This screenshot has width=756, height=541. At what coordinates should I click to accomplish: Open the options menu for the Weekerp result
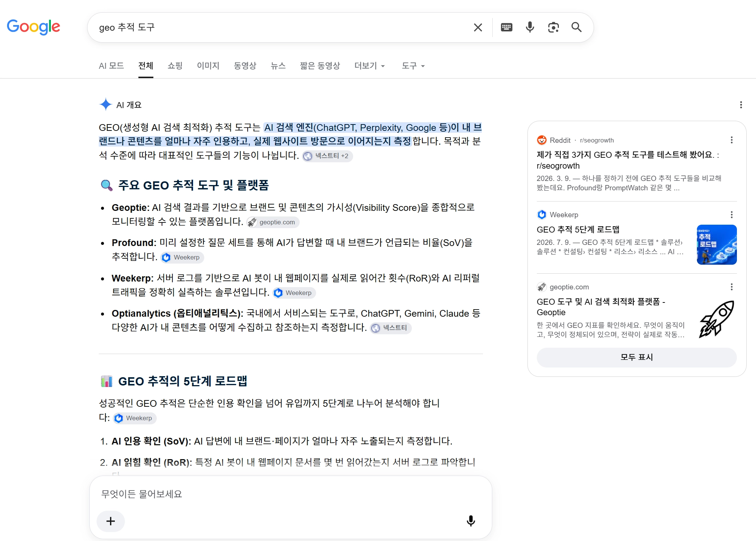click(731, 215)
